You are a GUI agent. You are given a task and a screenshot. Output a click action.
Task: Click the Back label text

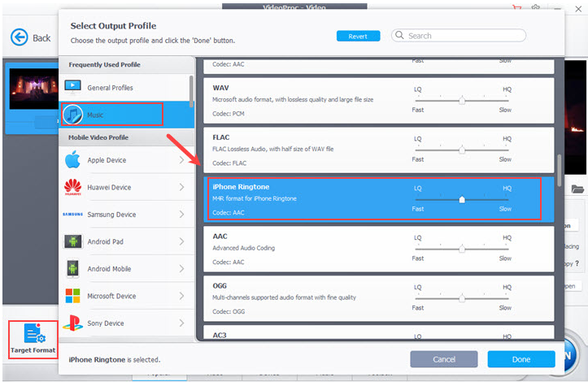(41, 38)
